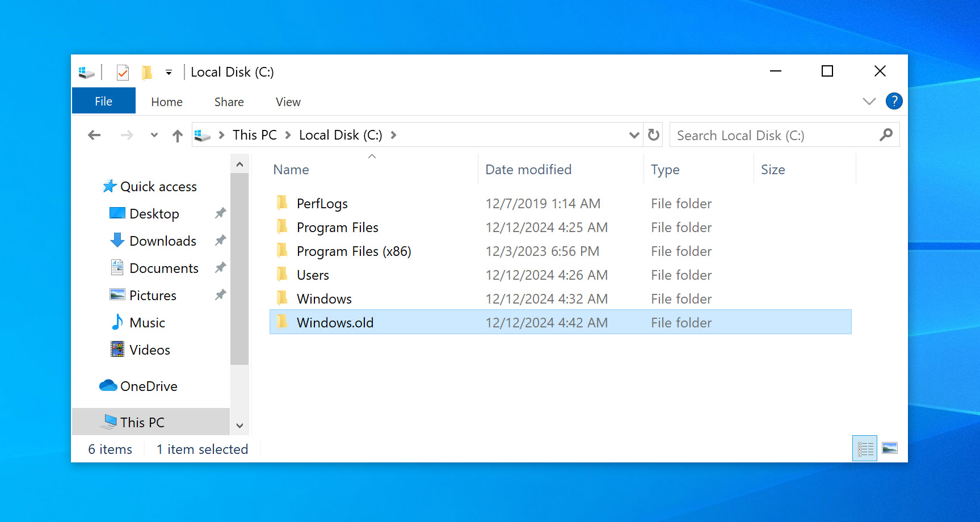The width and height of the screenshot is (980, 522).
Task: Click the drive icon in the address bar
Action: (x=203, y=135)
